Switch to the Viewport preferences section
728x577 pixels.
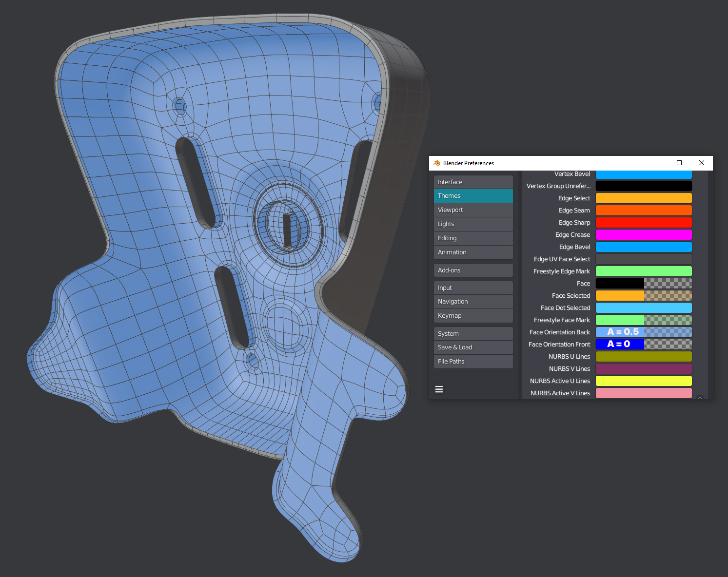click(472, 210)
